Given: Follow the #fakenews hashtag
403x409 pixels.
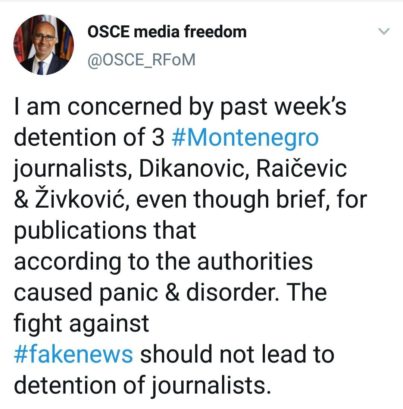Looking at the screenshot, I should point(73,354).
